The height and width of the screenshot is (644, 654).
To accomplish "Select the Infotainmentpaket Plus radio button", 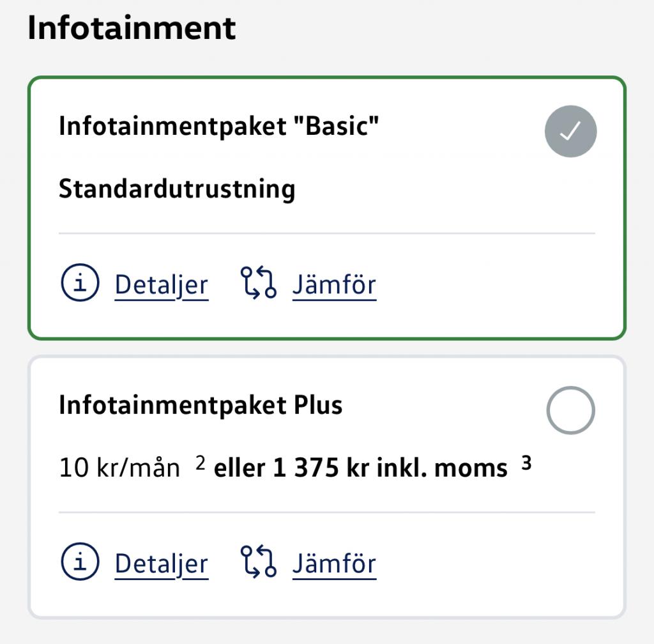I will [570, 410].
